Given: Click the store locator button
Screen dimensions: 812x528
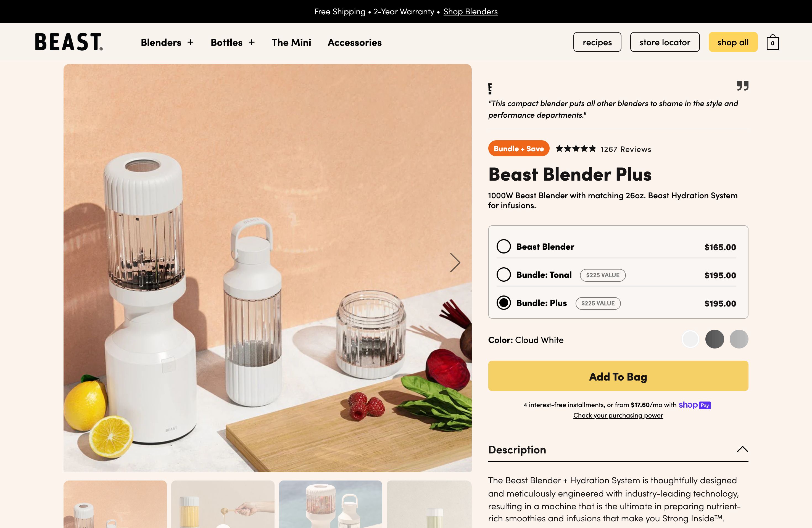Looking at the screenshot, I should tap(665, 42).
